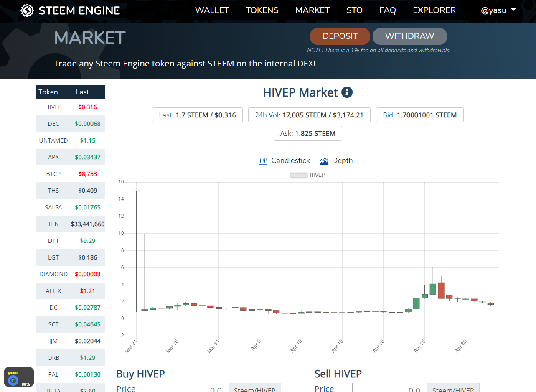The height and width of the screenshot is (392, 536).
Task: Expand the @yasu account dropdown
Action: coord(498,10)
